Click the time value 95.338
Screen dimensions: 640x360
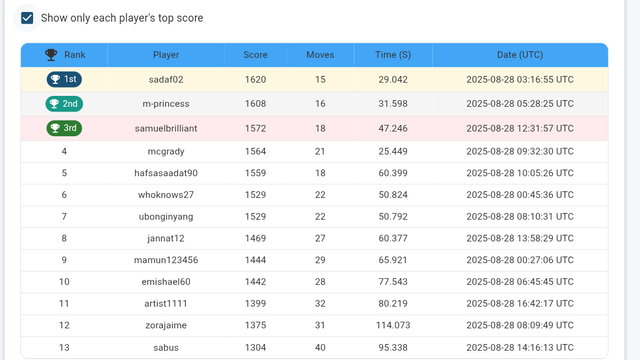tap(393, 348)
